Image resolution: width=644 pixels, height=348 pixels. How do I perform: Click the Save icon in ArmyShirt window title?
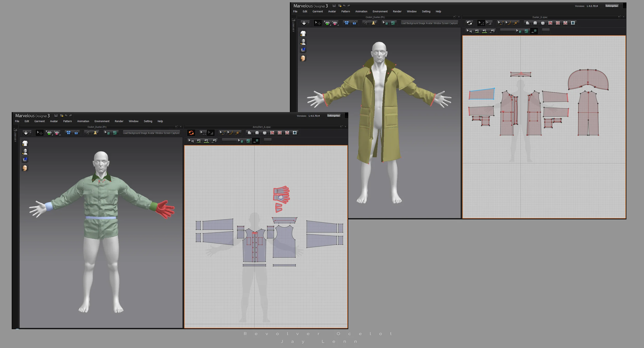56,116
